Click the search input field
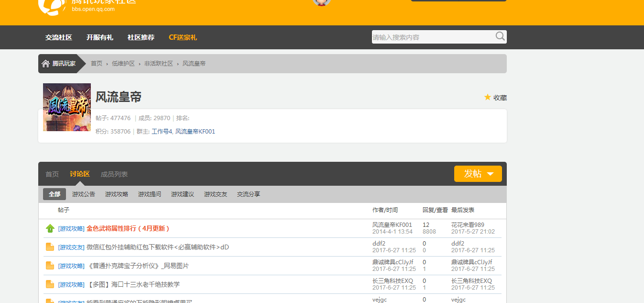The width and height of the screenshot is (644, 303). coord(430,36)
